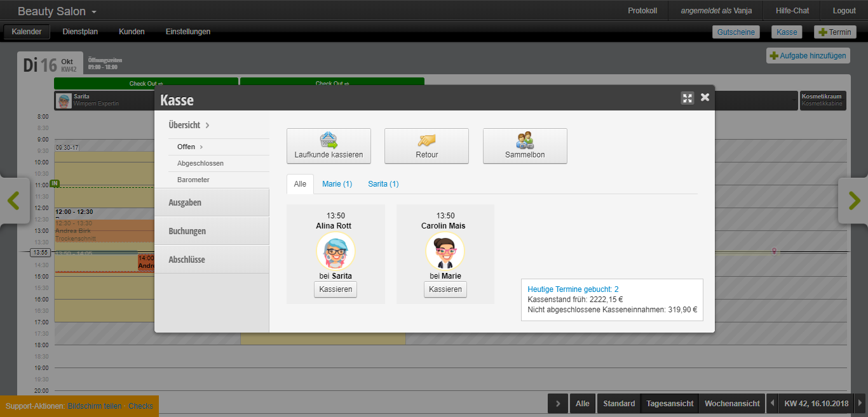
Task: Expand the Kasse dialog to fullscreen
Action: point(687,98)
